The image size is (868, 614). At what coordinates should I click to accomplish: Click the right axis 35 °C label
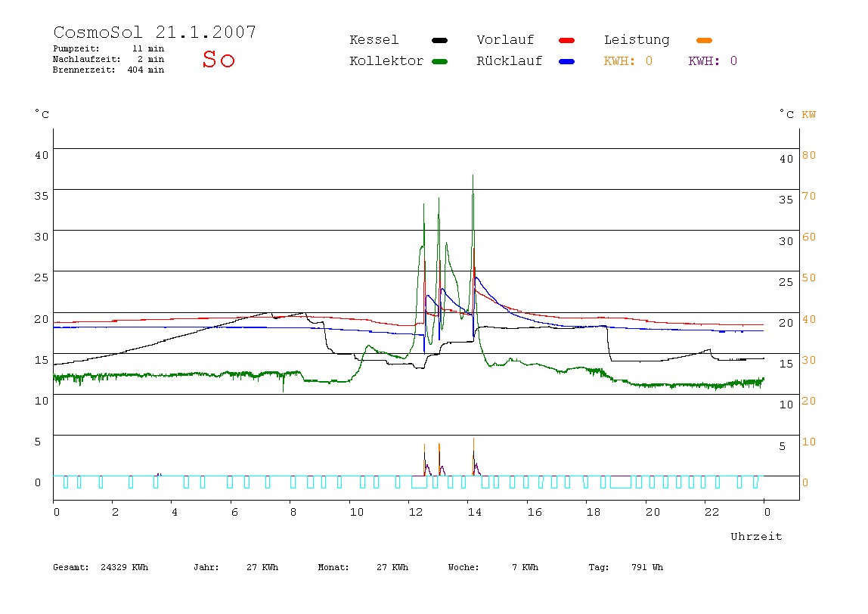point(786,200)
